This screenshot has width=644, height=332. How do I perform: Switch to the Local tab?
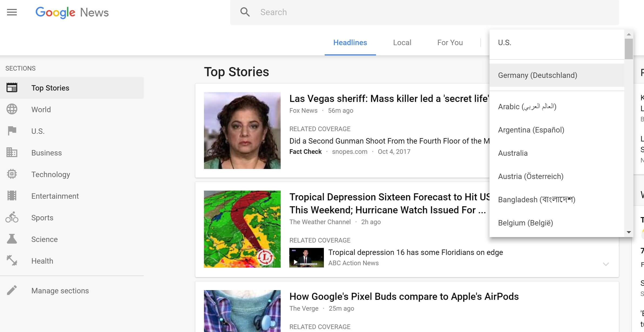coord(402,42)
